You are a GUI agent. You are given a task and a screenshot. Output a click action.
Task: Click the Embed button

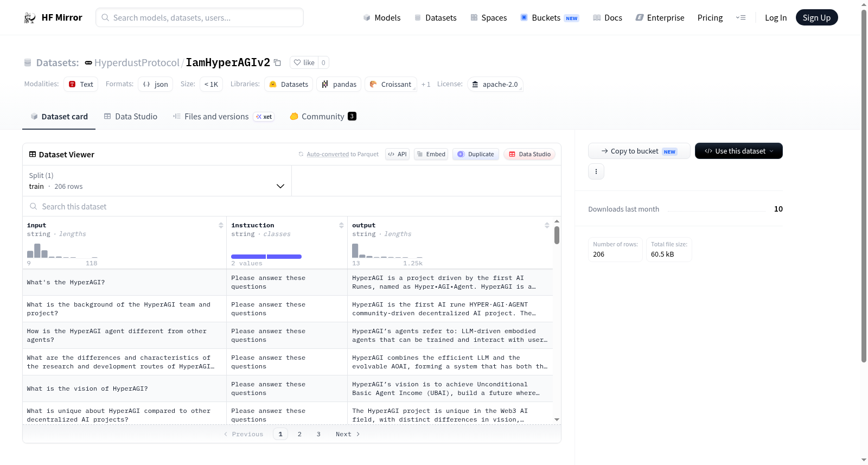tap(431, 154)
